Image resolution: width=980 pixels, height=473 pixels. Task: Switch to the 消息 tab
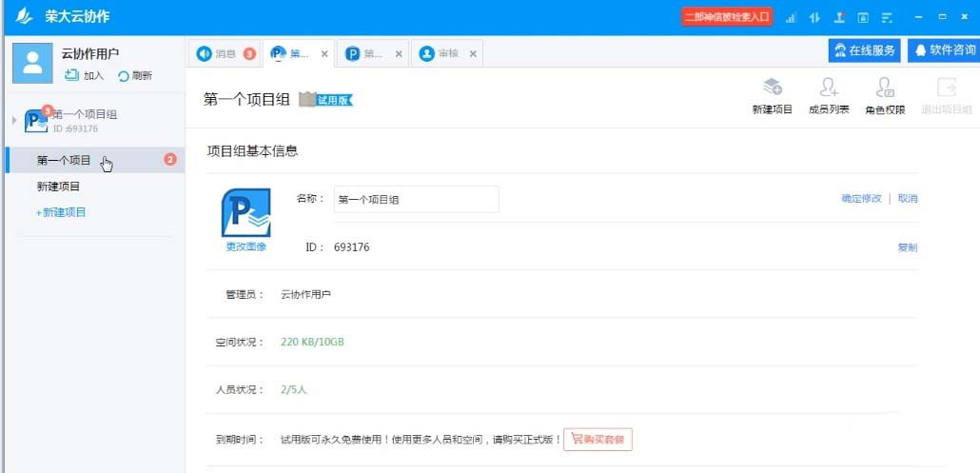pyautogui.click(x=217, y=53)
